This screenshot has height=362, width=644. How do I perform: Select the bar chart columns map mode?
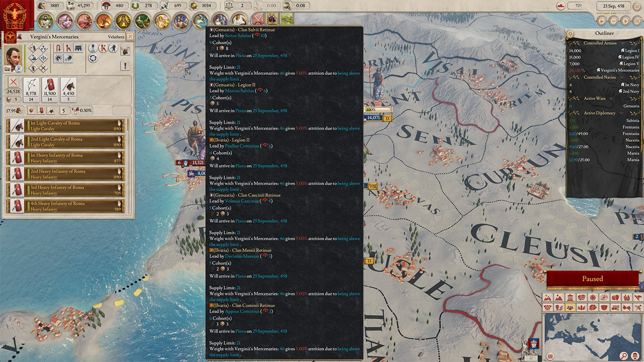point(582,307)
